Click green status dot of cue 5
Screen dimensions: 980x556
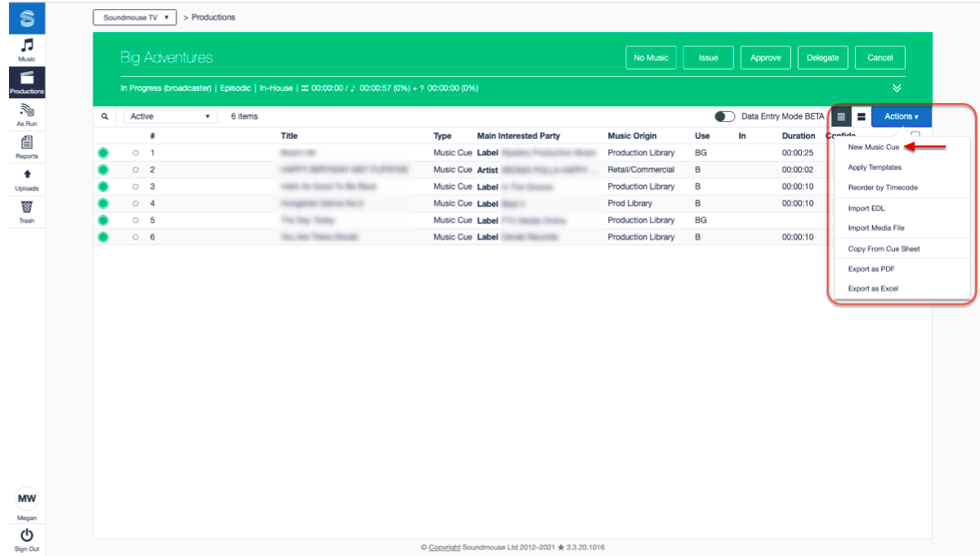(103, 220)
